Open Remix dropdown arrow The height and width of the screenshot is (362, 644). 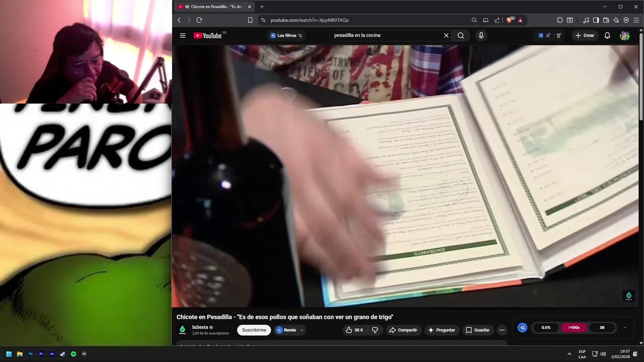(x=302, y=330)
